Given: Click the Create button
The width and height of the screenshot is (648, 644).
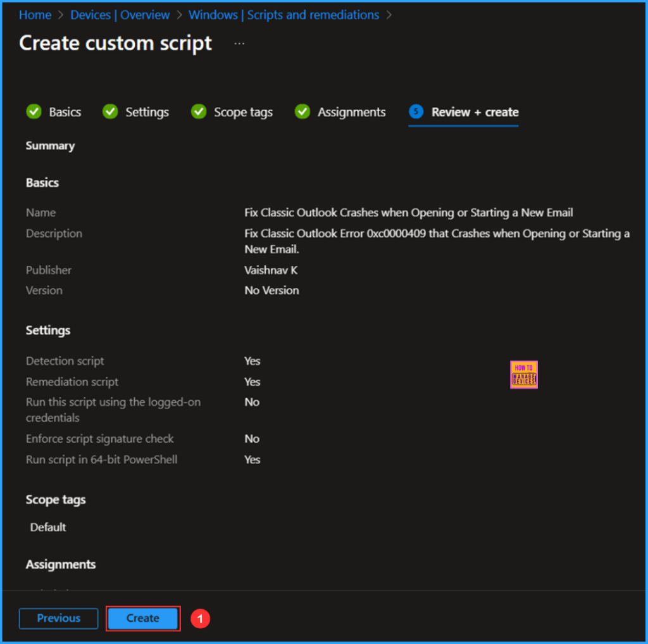Looking at the screenshot, I should coord(143,618).
